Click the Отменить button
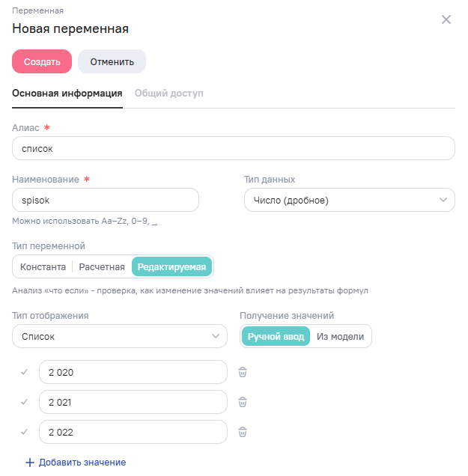This screenshot has width=468, height=476. coord(112,61)
